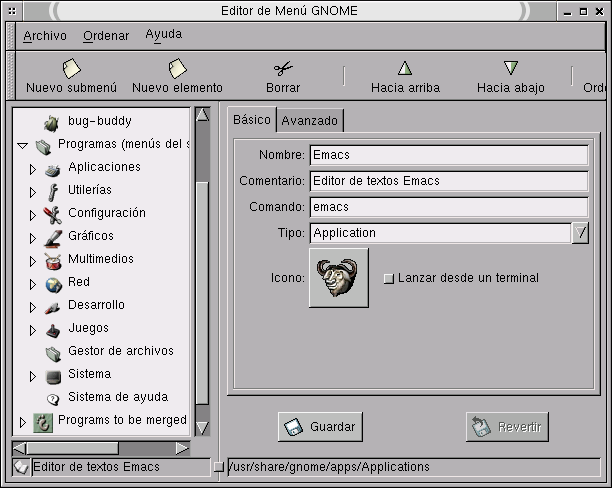The width and height of the screenshot is (612, 488).
Task: Click the Guardar button
Action: pyautogui.click(x=320, y=427)
